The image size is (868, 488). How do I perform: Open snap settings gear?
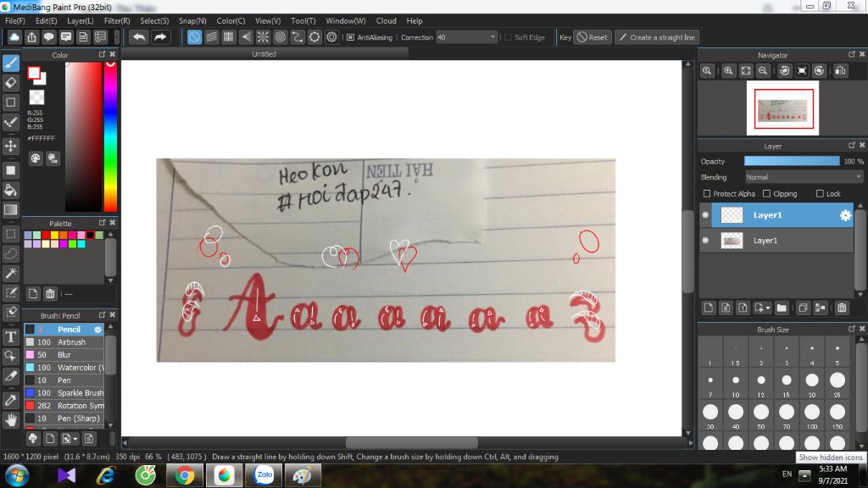point(331,37)
